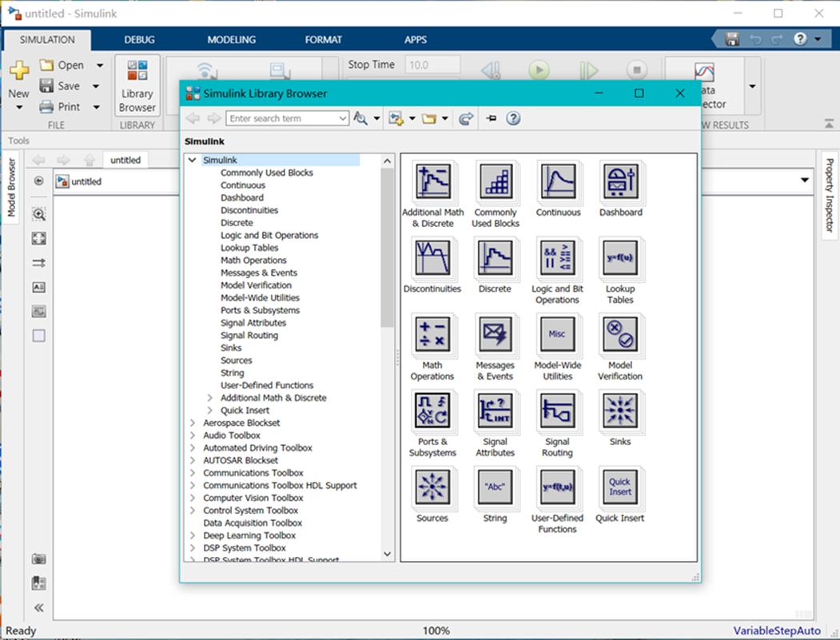Click the Library Browser search icon
This screenshot has width=840, height=640.
(360, 118)
